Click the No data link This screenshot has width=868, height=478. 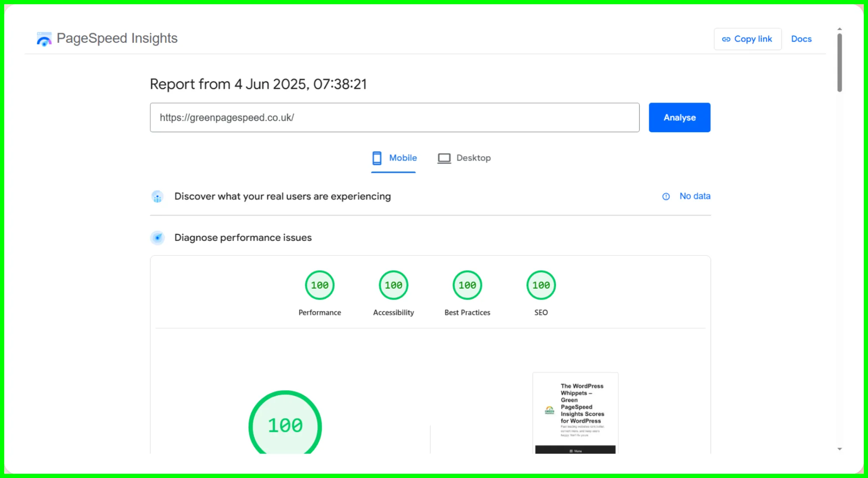pyautogui.click(x=695, y=196)
